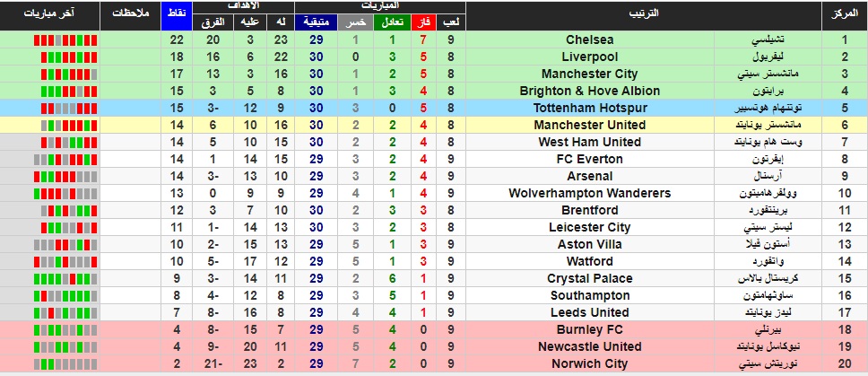Click the المركز position column header
868x376 pixels.
pyautogui.click(x=845, y=13)
